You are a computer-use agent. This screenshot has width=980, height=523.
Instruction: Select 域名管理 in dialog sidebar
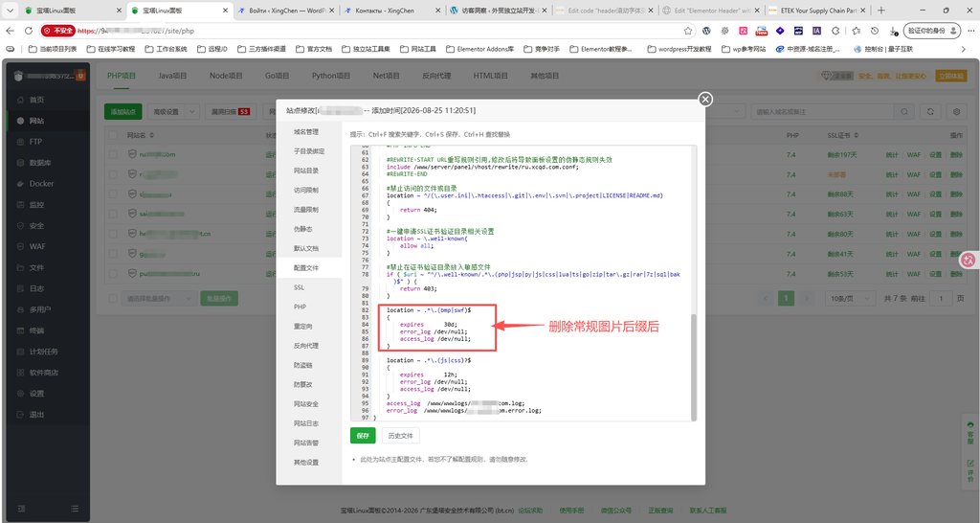(306, 132)
